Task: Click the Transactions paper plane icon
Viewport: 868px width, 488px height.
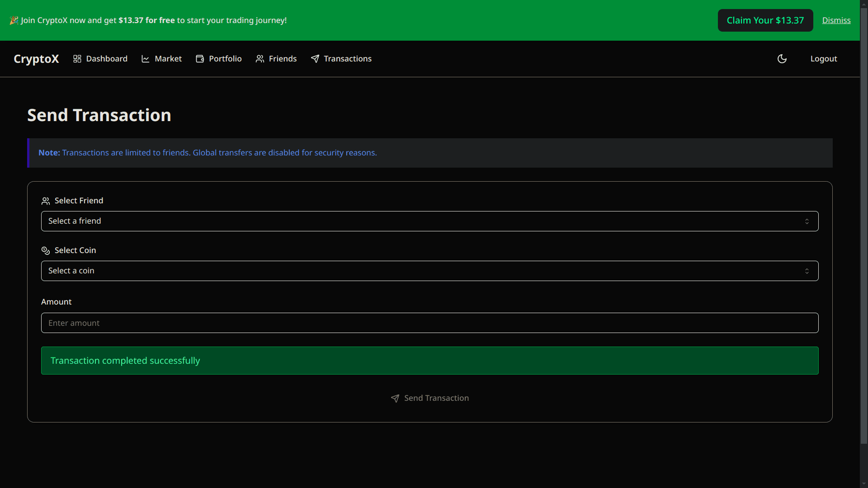Action: [315, 59]
